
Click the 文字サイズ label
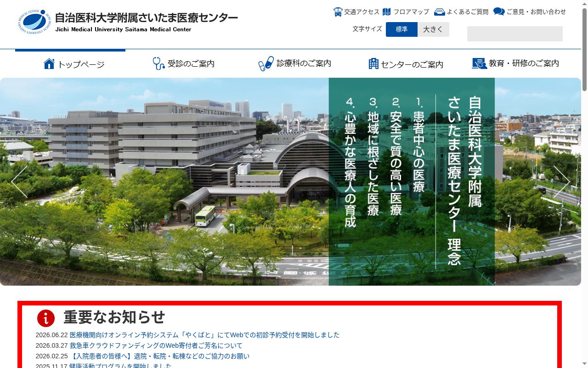tap(367, 29)
